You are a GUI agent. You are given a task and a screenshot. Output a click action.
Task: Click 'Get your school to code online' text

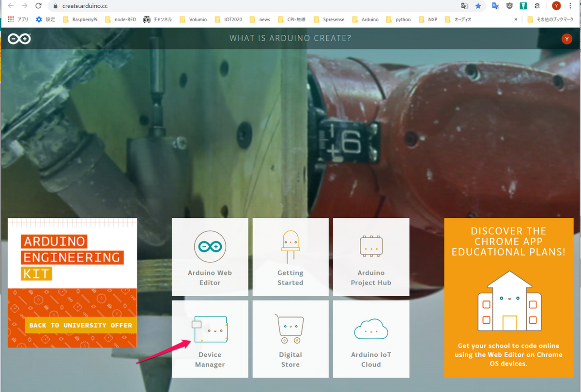coord(508,355)
